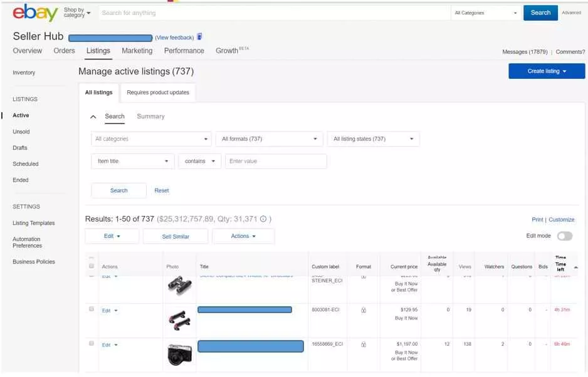Click the sort arrow on Time left column
Image resolution: width=588 pixels, height=377 pixels.
pos(576,267)
